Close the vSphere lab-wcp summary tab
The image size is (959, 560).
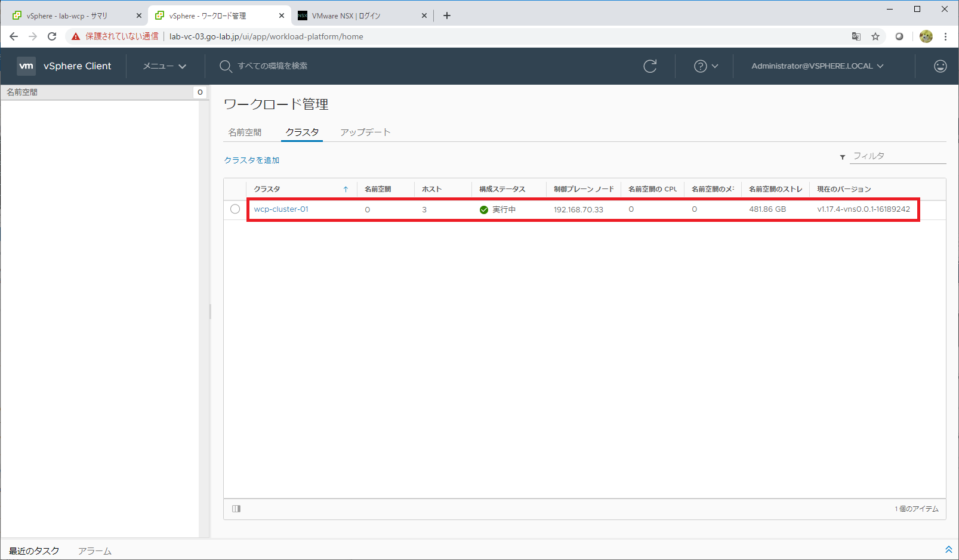click(x=139, y=16)
